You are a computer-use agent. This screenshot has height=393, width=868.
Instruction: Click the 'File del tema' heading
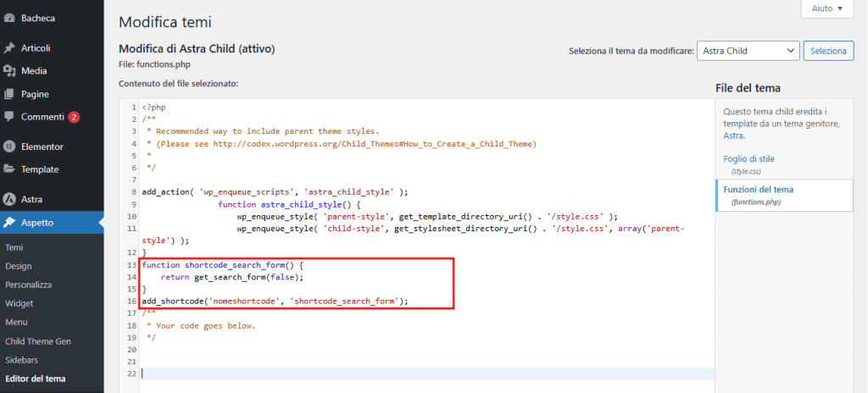[x=748, y=88]
